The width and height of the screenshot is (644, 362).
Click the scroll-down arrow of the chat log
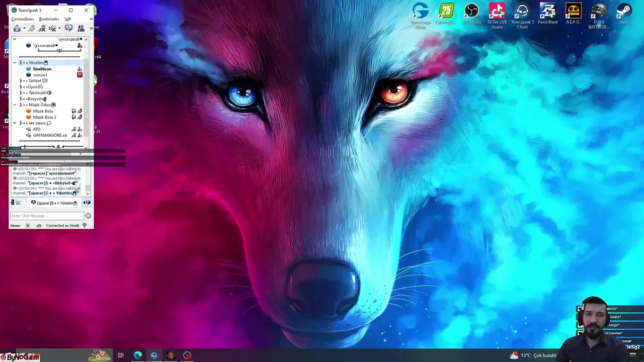[x=88, y=194]
